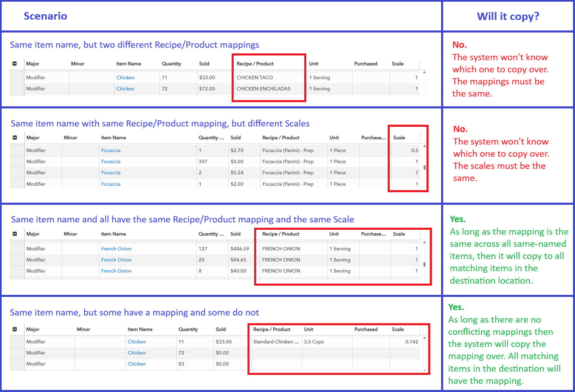Open Chicken link in the CHICKEN ENCHILADAS row
This screenshot has width=575, height=392.
coord(125,89)
